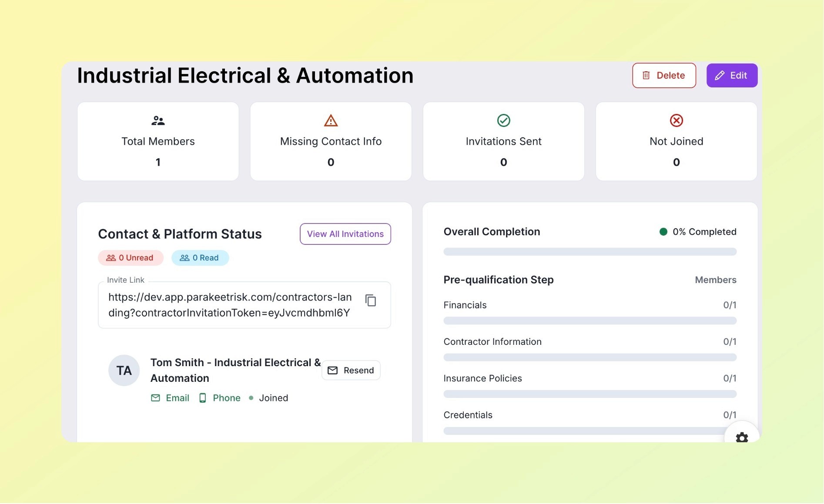Image resolution: width=824 pixels, height=504 pixels.
Task: Click the 'Invitations Sent' label
Action: [x=503, y=141]
